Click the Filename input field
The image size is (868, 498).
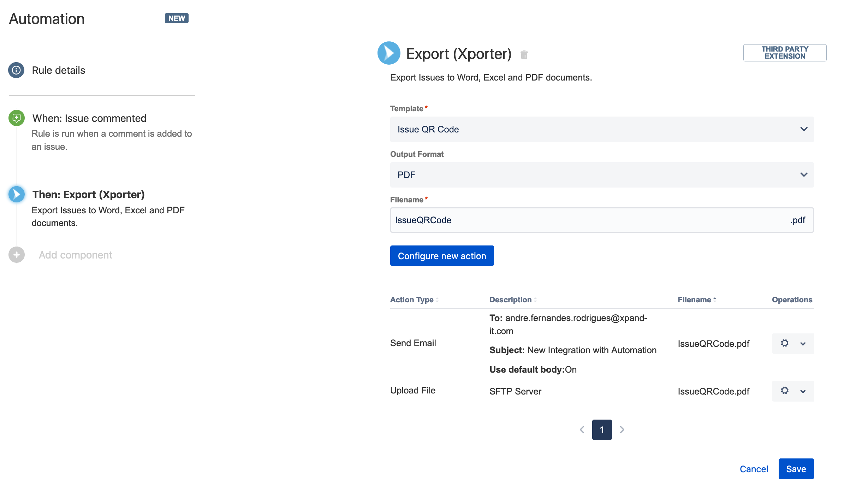pyautogui.click(x=586, y=220)
